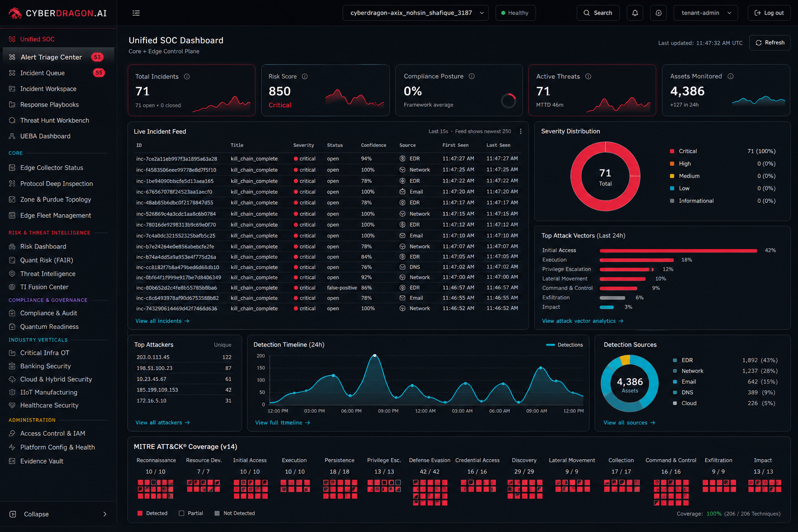The height and width of the screenshot is (532, 798).
Task: Click the Access Control & IAM icon
Action: point(12,433)
